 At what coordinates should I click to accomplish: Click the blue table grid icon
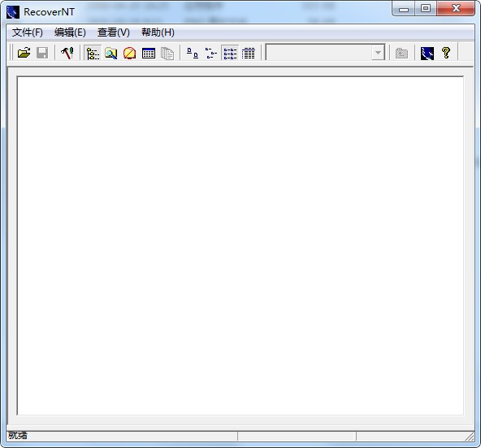pos(149,53)
